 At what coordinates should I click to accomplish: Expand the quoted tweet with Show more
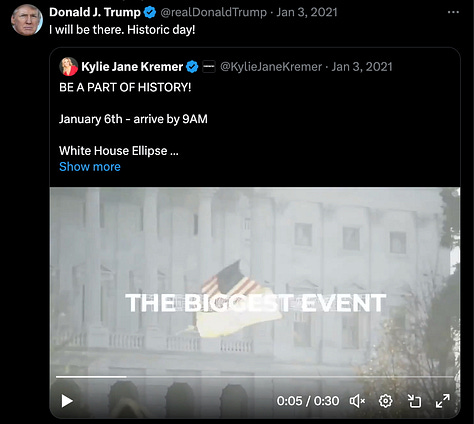click(90, 166)
